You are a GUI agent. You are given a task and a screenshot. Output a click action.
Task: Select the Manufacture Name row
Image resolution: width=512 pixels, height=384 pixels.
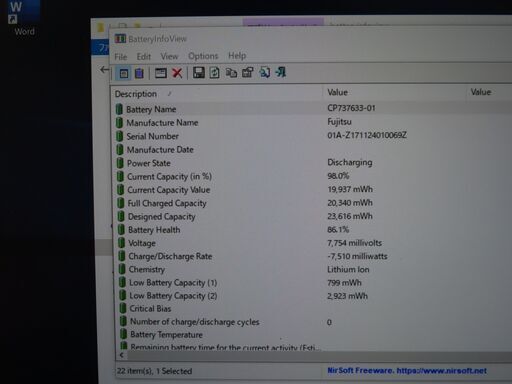pyautogui.click(x=312, y=122)
